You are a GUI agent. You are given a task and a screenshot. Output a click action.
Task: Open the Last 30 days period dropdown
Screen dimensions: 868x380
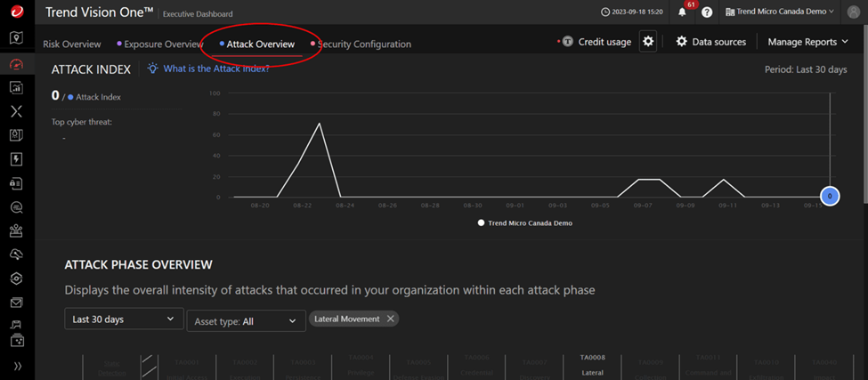point(124,319)
